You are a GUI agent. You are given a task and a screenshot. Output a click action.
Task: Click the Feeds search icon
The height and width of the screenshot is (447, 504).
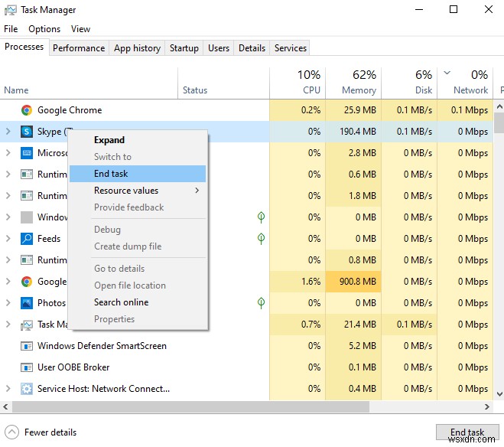point(27,239)
